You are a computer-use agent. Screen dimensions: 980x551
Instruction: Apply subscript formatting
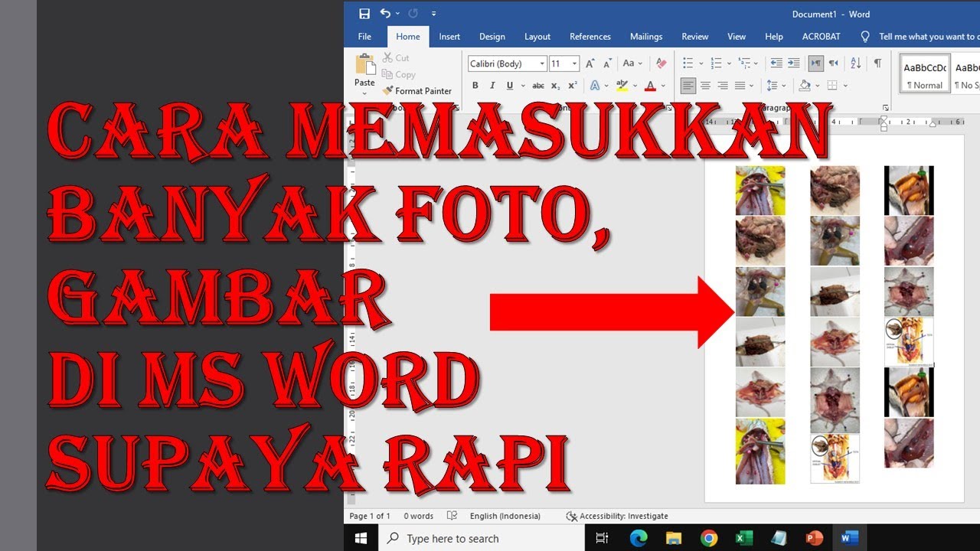pyautogui.click(x=556, y=86)
